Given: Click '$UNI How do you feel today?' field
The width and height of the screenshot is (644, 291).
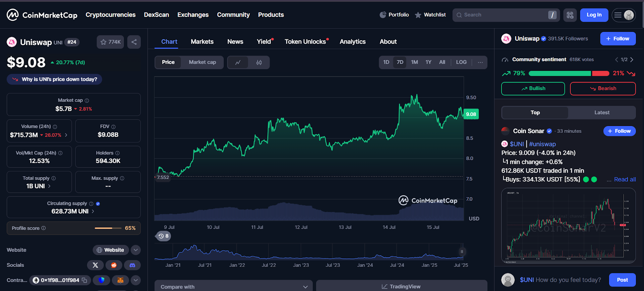Looking at the screenshot, I should 560,280.
